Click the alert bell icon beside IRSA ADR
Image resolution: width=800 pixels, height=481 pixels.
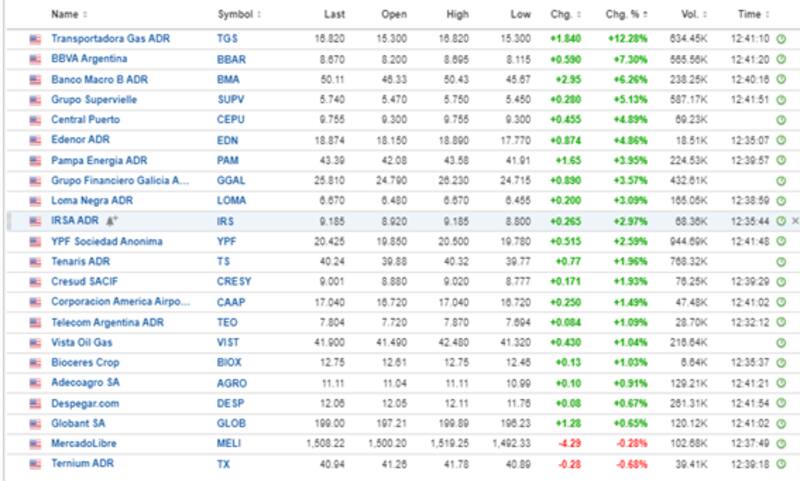[x=113, y=221]
